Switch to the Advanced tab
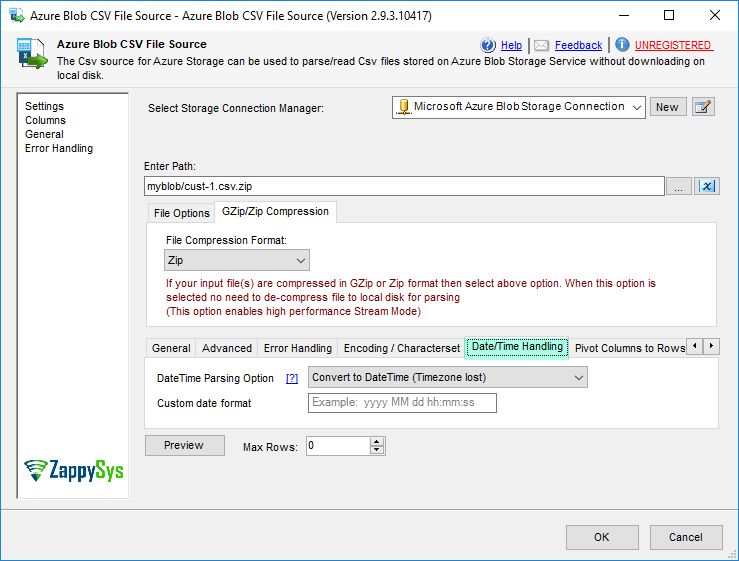The height and width of the screenshot is (561, 739). pyautogui.click(x=227, y=348)
